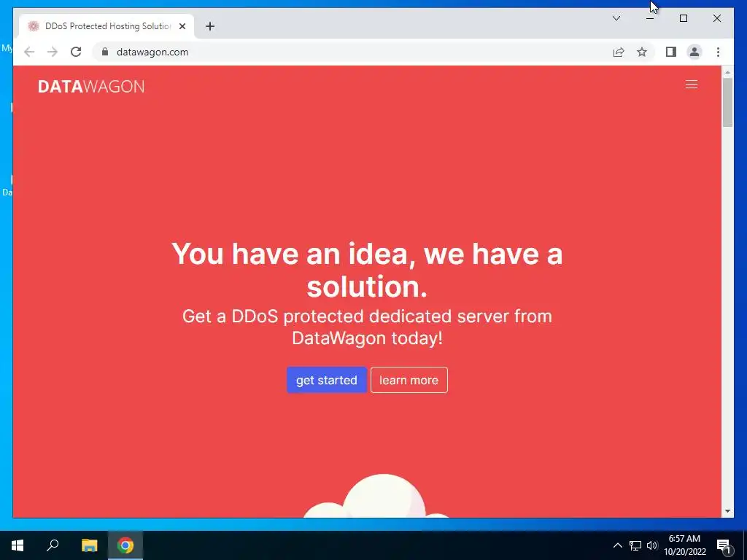This screenshot has height=560, width=747.
Task: Select the DDoS Protected Hosting Solution tab
Action: pyautogui.click(x=107, y=26)
